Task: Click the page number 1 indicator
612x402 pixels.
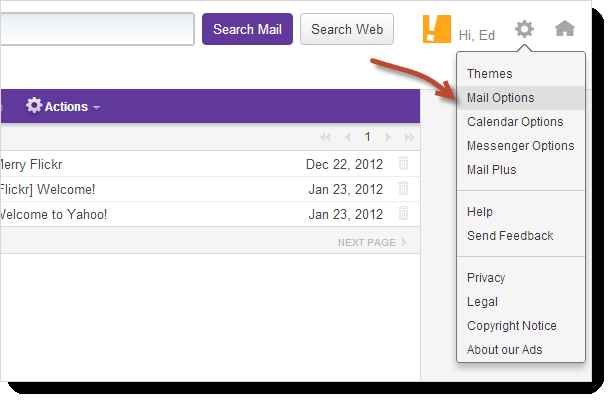Action: [367, 137]
